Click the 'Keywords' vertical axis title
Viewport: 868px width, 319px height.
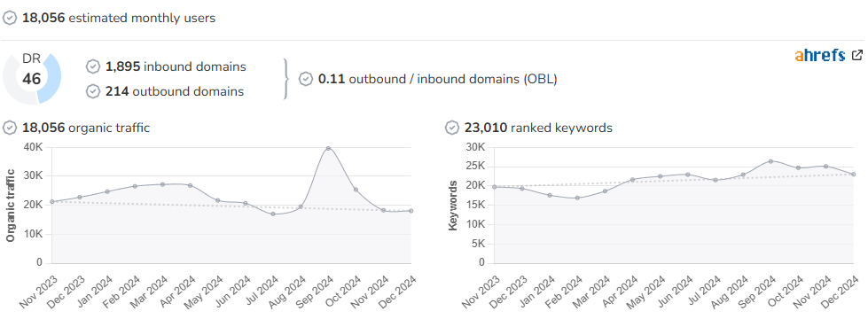pyautogui.click(x=453, y=205)
